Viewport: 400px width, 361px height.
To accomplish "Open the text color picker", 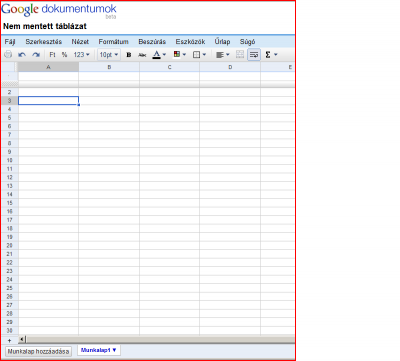I will (x=159, y=55).
